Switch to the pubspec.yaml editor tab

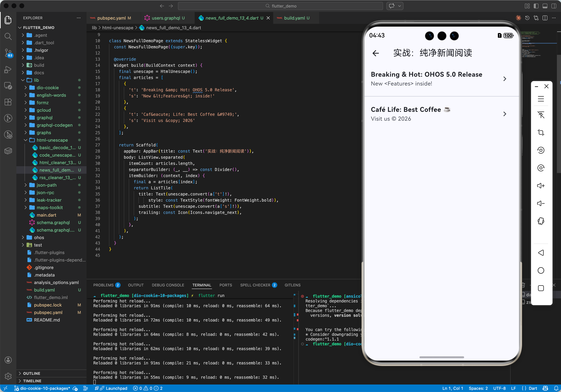(x=111, y=18)
